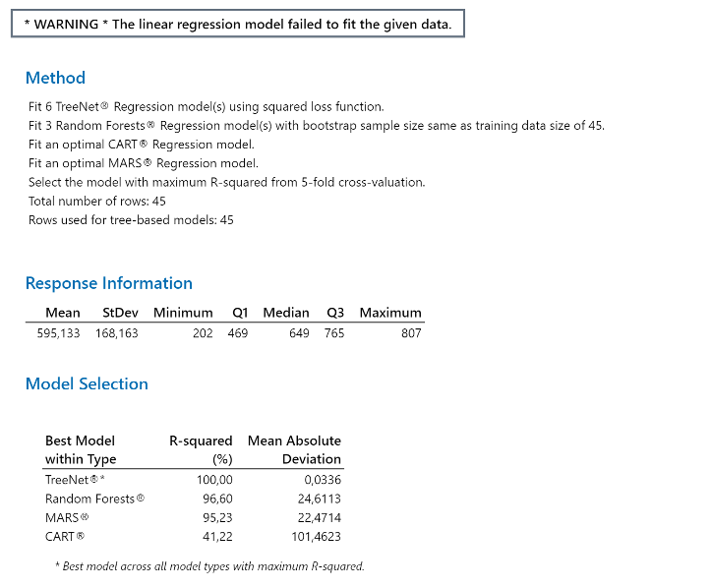Click the StDev value 168,163
The width and height of the screenshot is (712, 588).
pos(116,333)
